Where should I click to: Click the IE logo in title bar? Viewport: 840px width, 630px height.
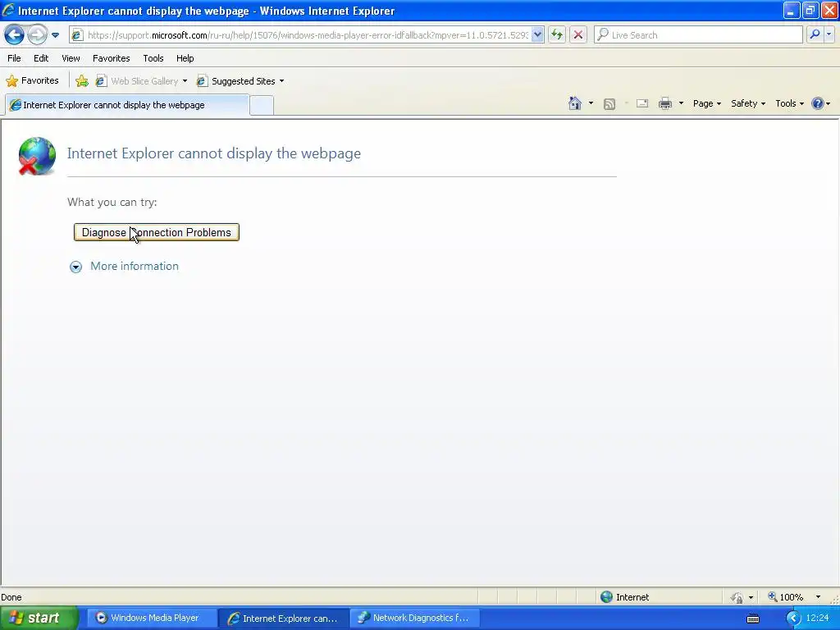pos(8,10)
